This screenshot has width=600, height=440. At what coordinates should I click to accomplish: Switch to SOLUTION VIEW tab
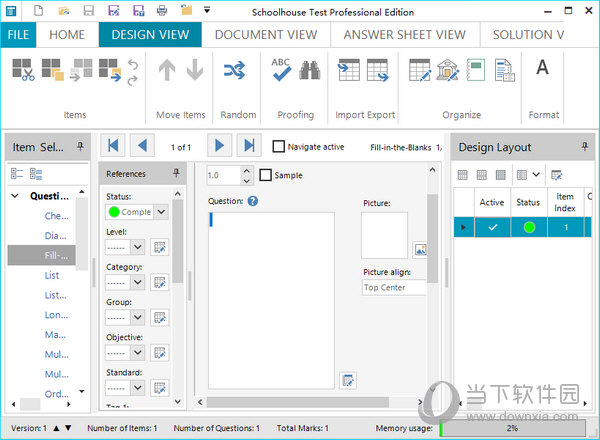pyautogui.click(x=528, y=35)
